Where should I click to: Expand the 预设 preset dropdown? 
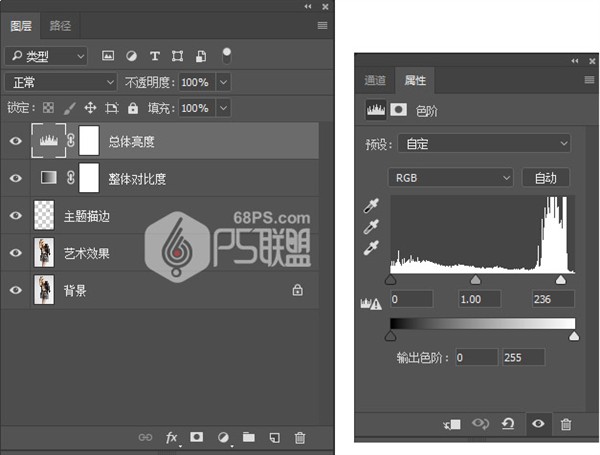click(483, 144)
